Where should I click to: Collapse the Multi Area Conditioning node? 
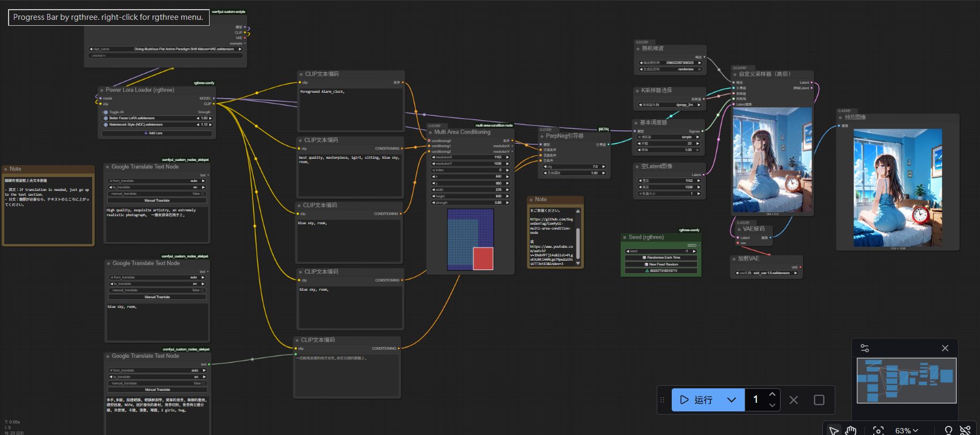click(430, 132)
